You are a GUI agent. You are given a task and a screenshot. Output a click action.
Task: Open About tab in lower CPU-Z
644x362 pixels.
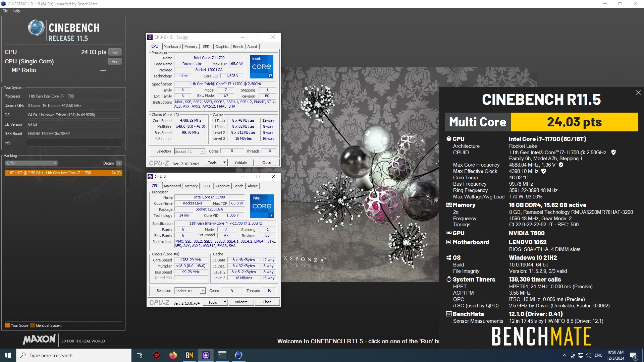coord(253,186)
